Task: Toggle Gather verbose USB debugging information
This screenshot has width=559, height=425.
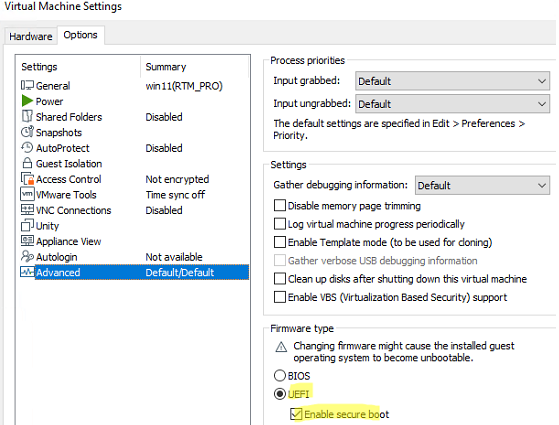Action: tap(280, 260)
